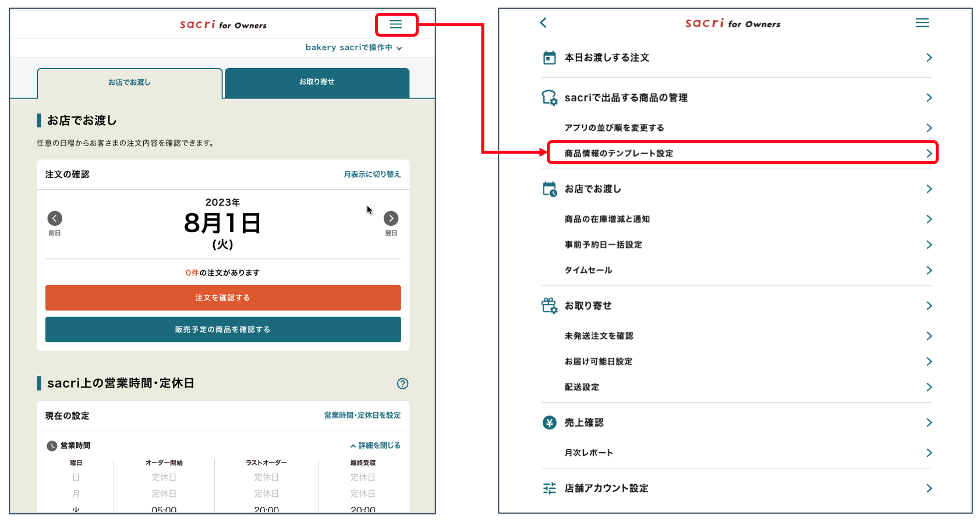980x522 pixels.
Task: Open bakery sacriで操作中 store dropdown
Action: (x=353, y=48)
